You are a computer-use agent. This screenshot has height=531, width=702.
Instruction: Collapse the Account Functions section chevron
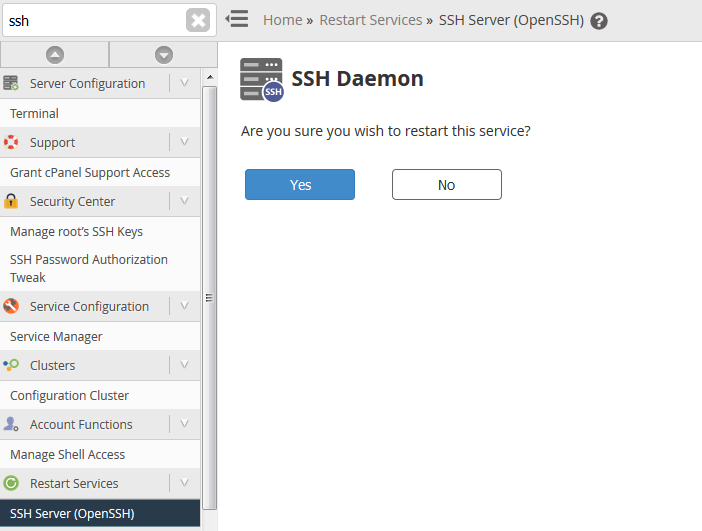click(184, 424)
